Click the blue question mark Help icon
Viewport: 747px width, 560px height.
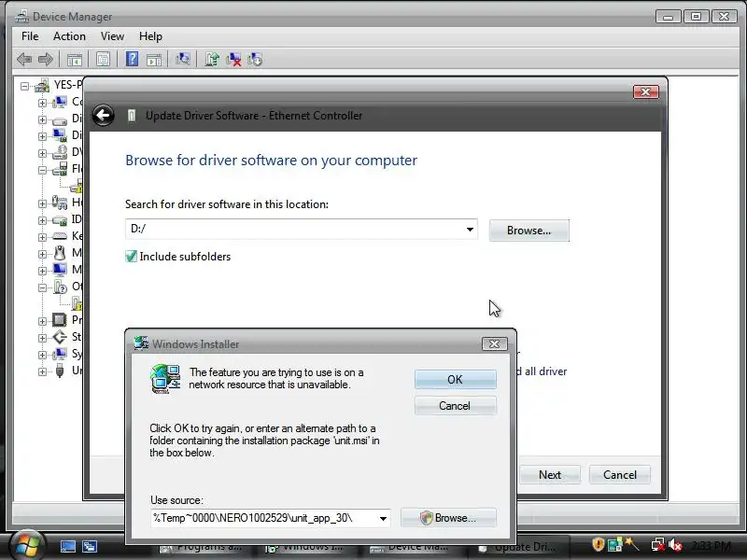click(x=132, y=59)
